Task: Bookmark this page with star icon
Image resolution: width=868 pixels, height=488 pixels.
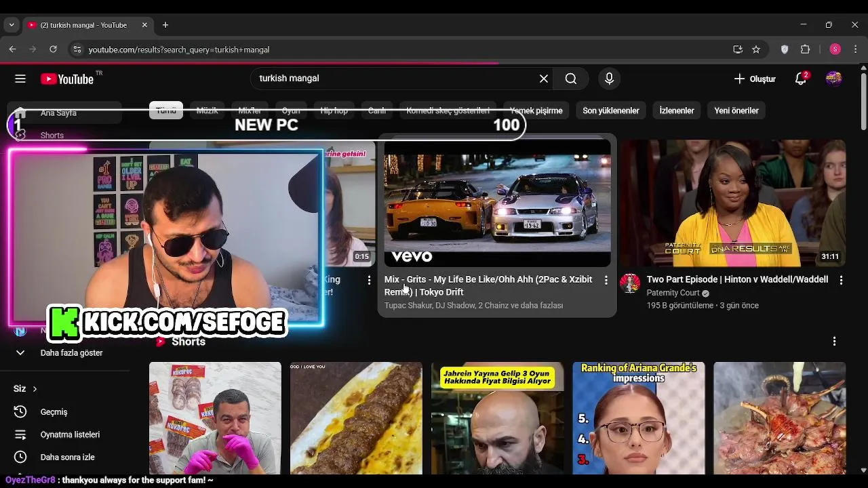Action: pyautogui.click(x=756, y=49)
